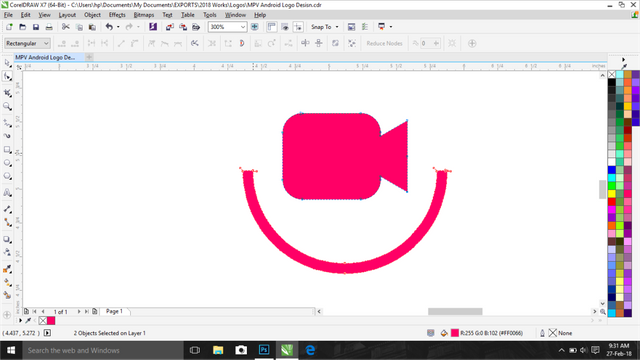Open a file with the folder icon
The width and height of the screenshot is (640, 360).
click(x=23, y=27)
